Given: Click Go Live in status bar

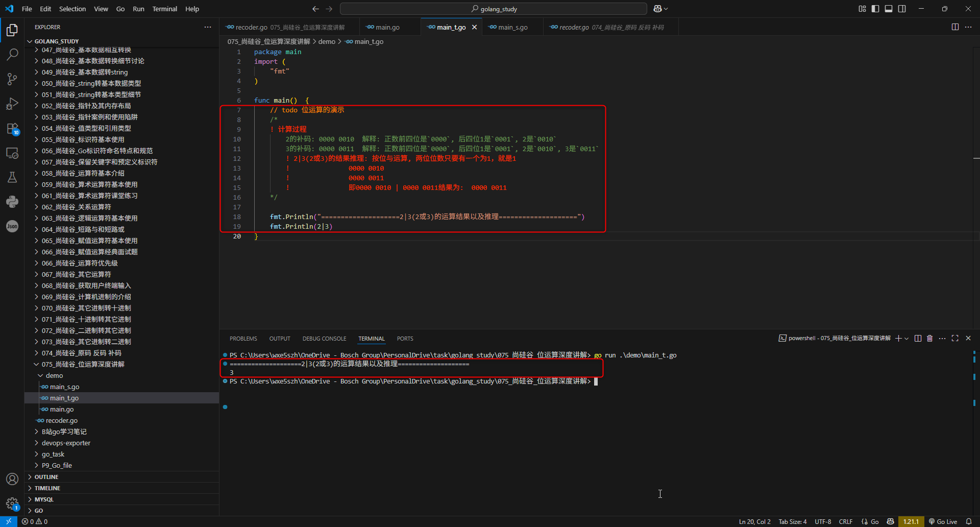Looking at the screenshot, I should [943, 521].
